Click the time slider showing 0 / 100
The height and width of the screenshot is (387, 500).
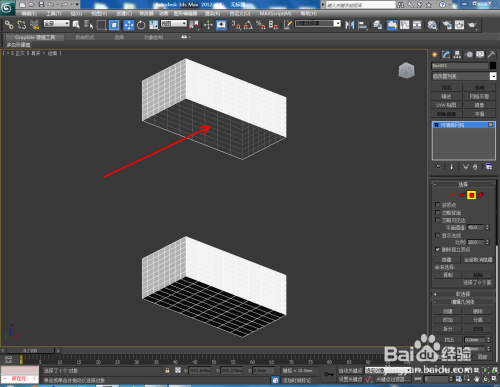pos(30,351)
